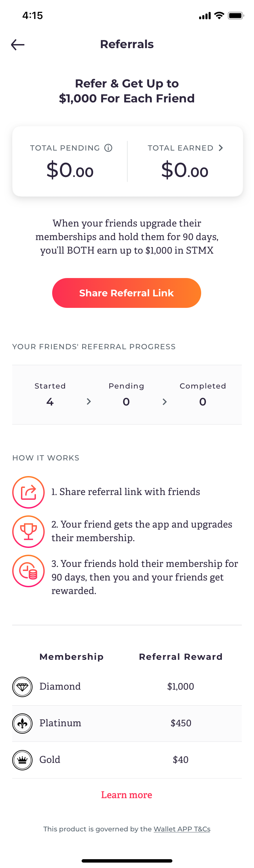
Task: Expand Total Earned chevron
Action: pos(221,148)
